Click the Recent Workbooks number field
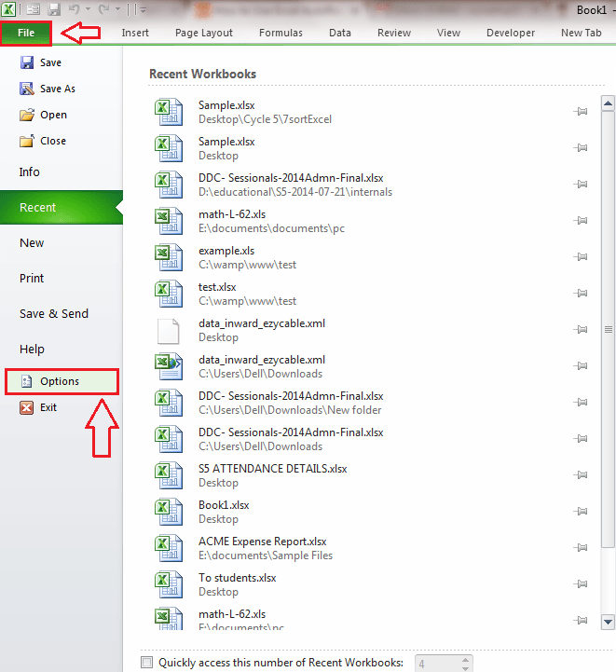616x672 pixels. (x=437, y=664)
